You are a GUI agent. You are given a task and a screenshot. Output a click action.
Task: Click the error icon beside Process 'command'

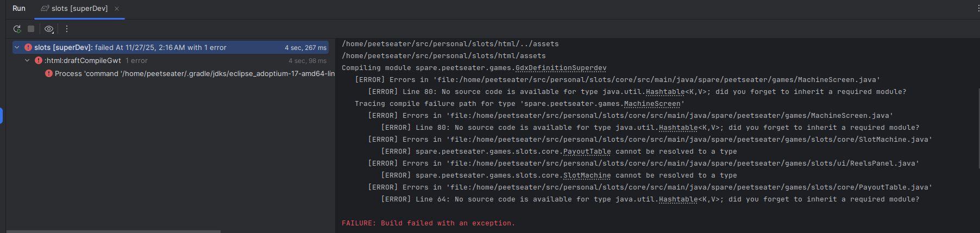click(x=49, y=74)
